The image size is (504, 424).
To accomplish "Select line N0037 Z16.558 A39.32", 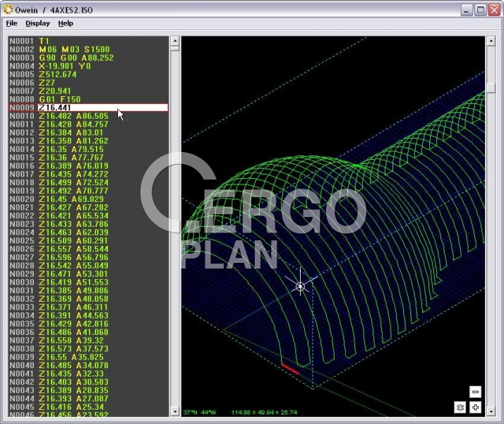I will (88, 341).
